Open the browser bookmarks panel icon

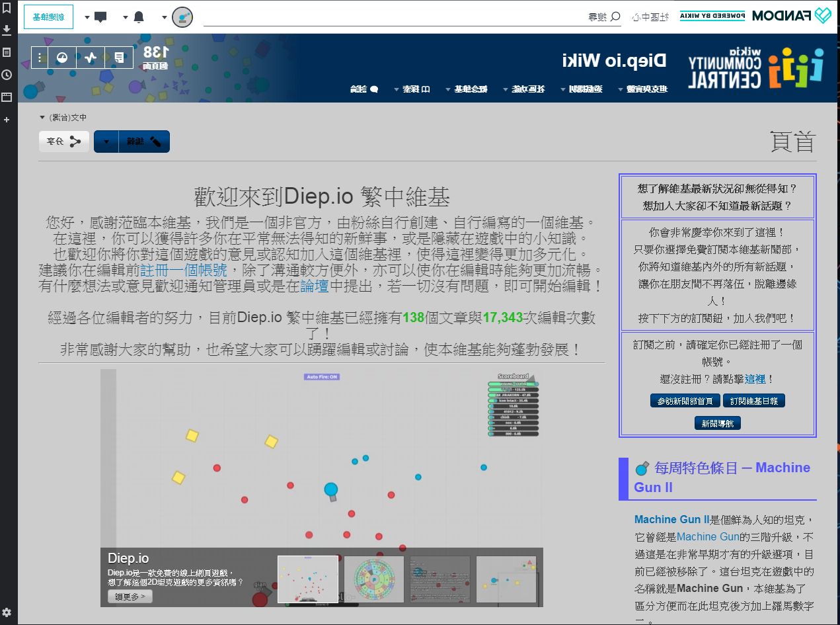(x=7, y=8)
